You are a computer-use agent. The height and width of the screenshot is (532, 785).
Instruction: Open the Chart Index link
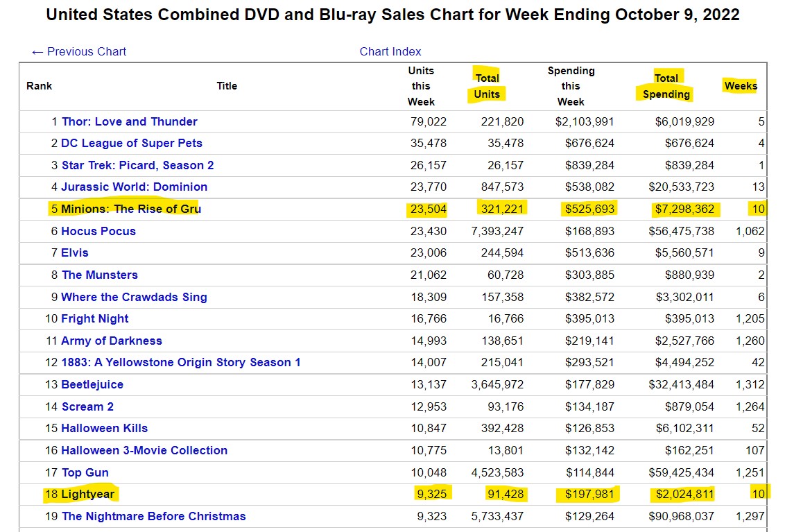(x=390, y=51)
